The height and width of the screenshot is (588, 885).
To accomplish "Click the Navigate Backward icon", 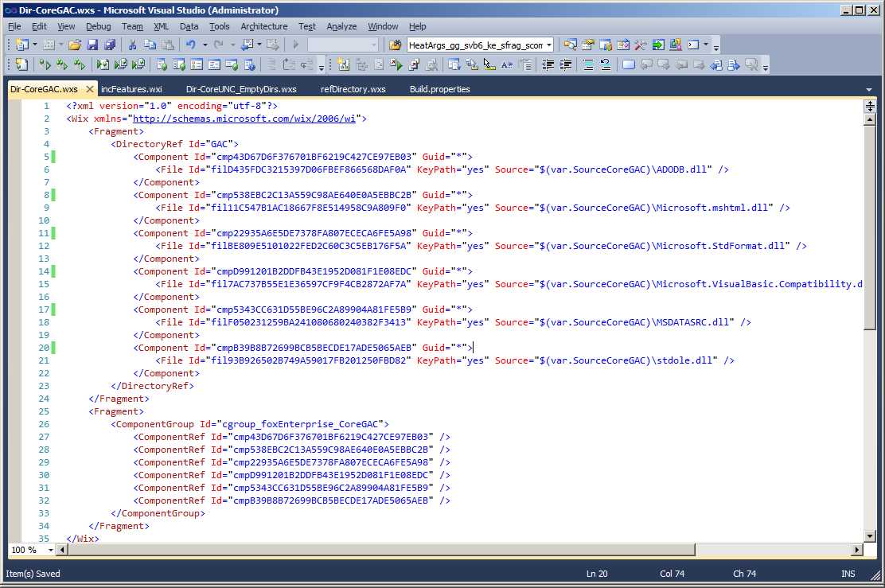I will [248, 45].
